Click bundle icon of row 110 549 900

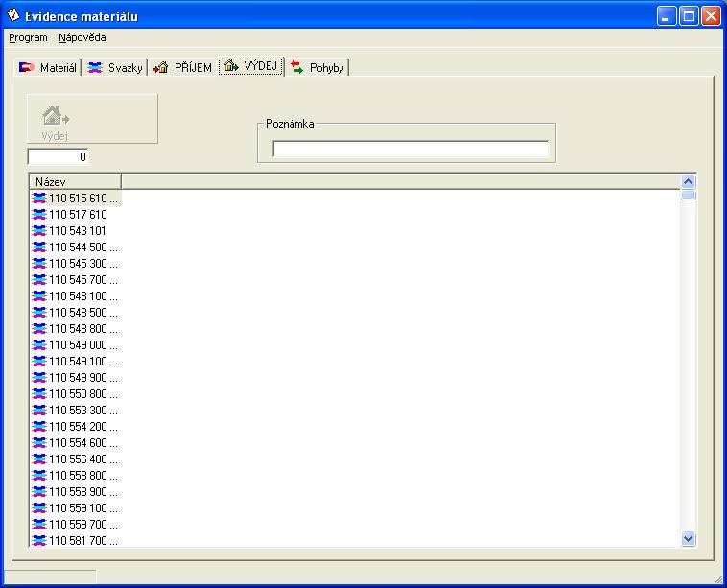39,378
